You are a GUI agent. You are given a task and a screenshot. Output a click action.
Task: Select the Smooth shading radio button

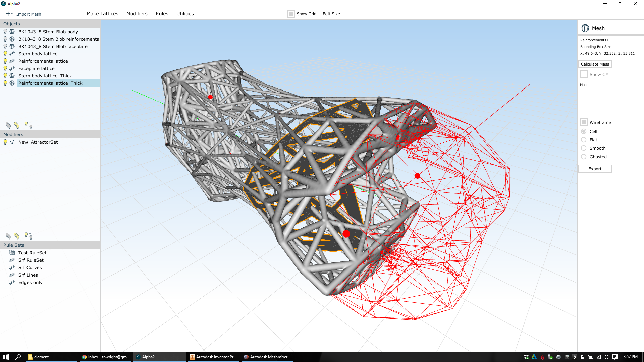(x=584, y=148)
